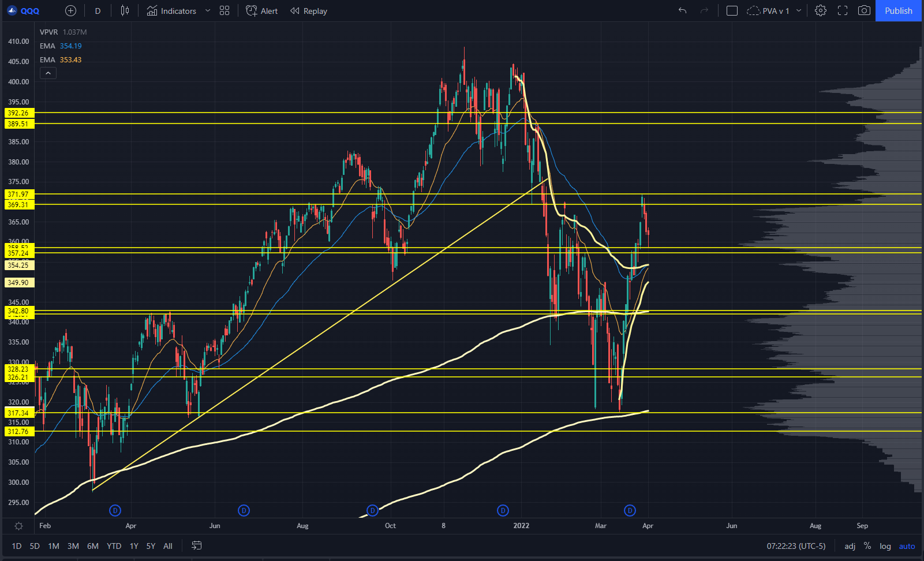
Task: Open the layout setup square icon
Action: pyautogui.click(x=732, y=11)
